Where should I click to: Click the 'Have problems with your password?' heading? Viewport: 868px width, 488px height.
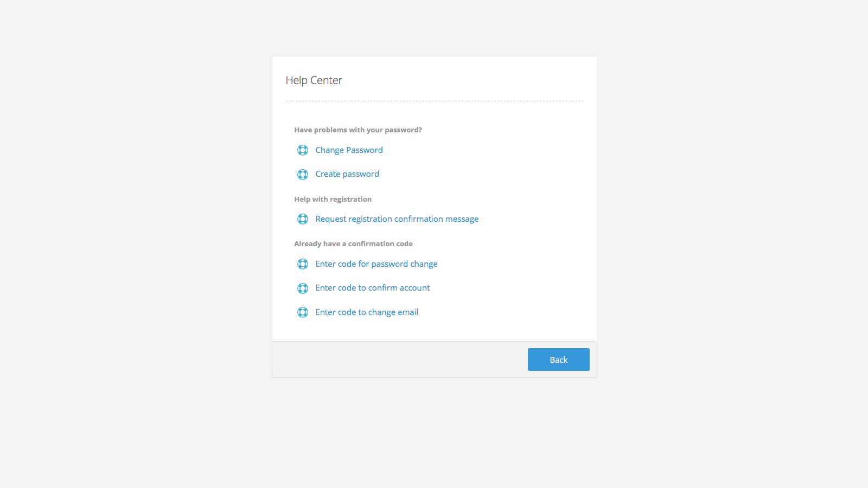click(358, 130)
